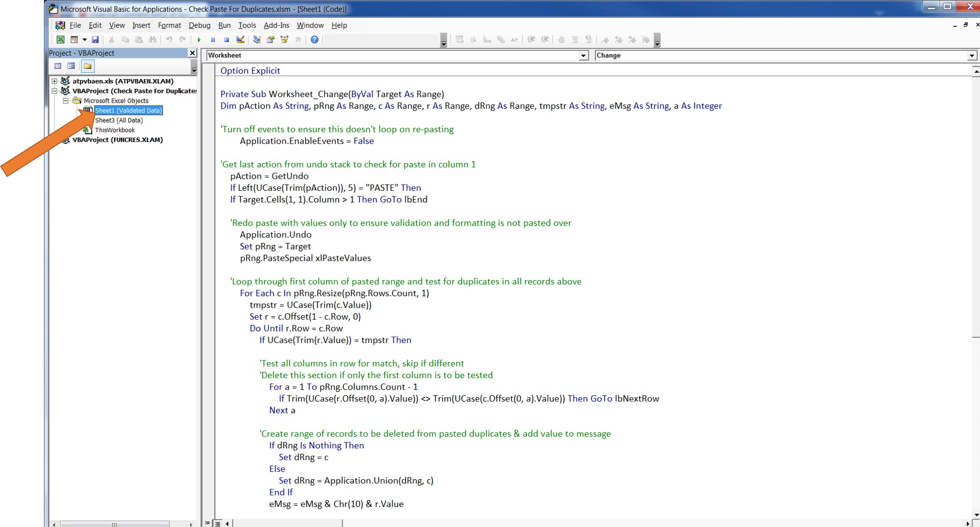Open the File menu
Viewport: 980px width, 527px height.
click(75, 25)
